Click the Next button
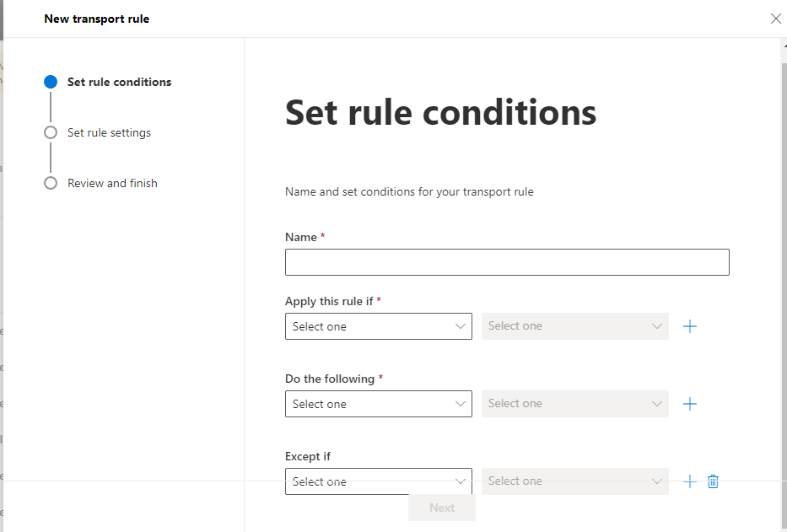 (x=442, y=508)
